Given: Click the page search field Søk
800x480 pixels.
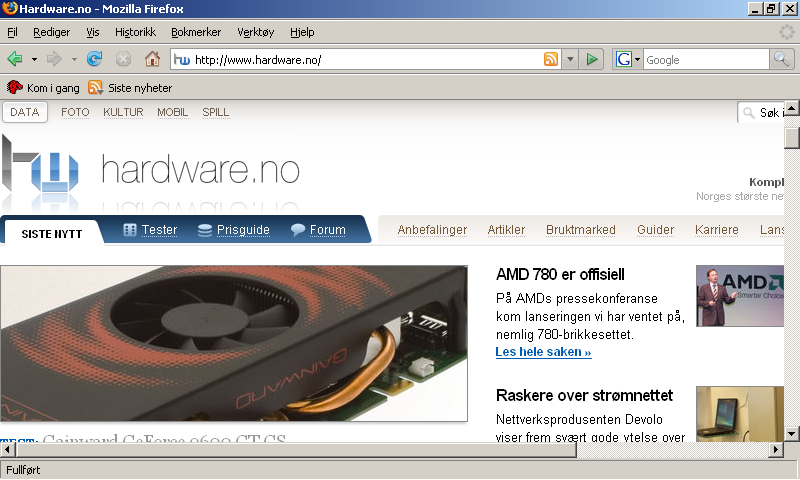Looking at the screenshot, I should click(761, 113).
